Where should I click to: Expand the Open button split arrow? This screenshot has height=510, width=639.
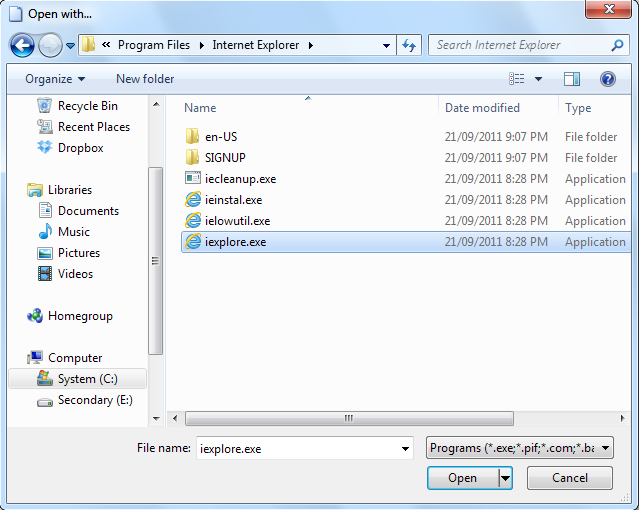click(505, 478)
